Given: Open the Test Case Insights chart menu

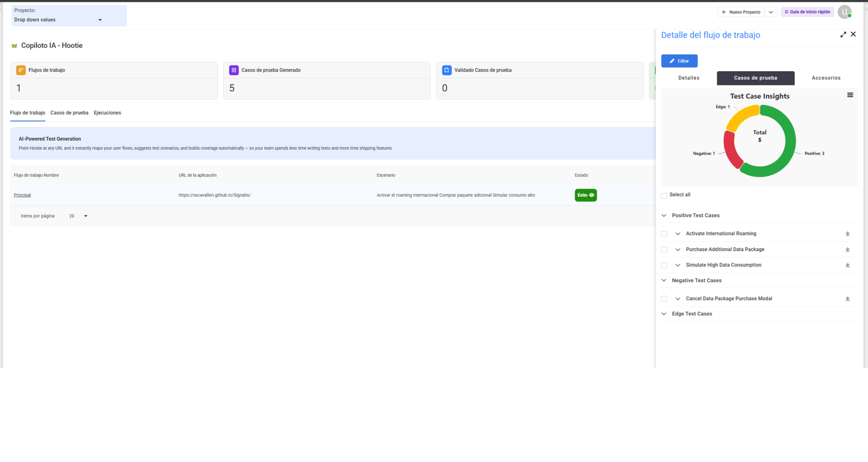Looking at the screenshot, I should [x=850, y=95].
